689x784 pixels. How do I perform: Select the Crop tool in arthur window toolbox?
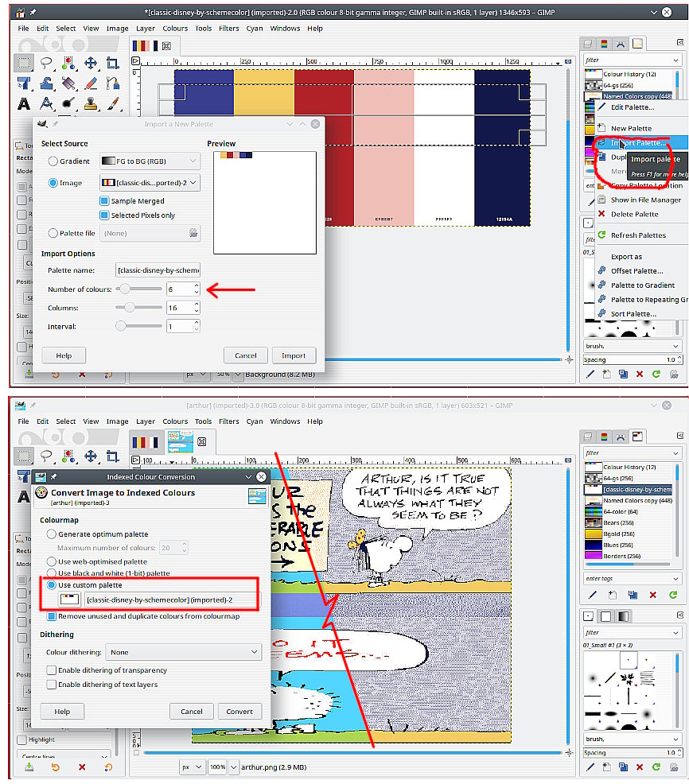tap(113, 456)
